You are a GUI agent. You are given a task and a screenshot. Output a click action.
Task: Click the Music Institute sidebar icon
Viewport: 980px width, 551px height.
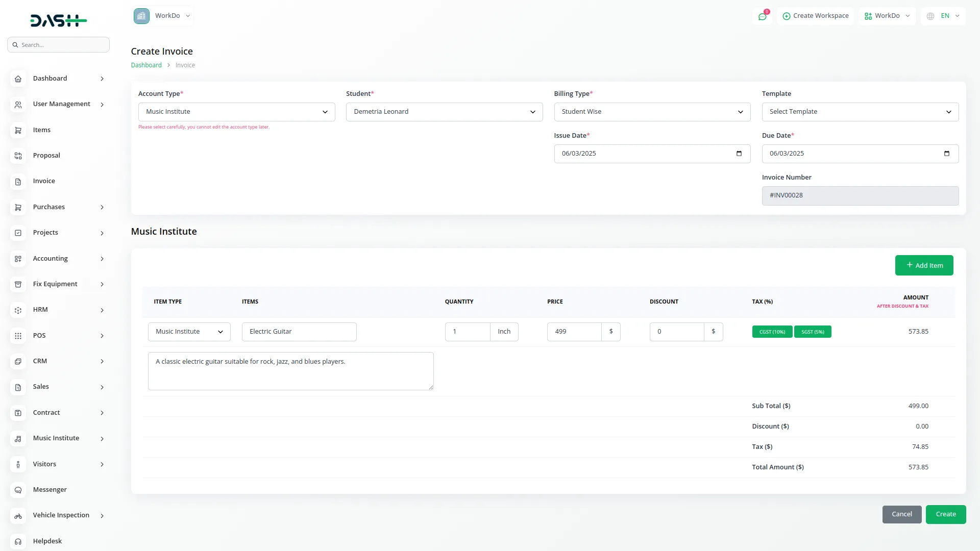pos(18,439)
